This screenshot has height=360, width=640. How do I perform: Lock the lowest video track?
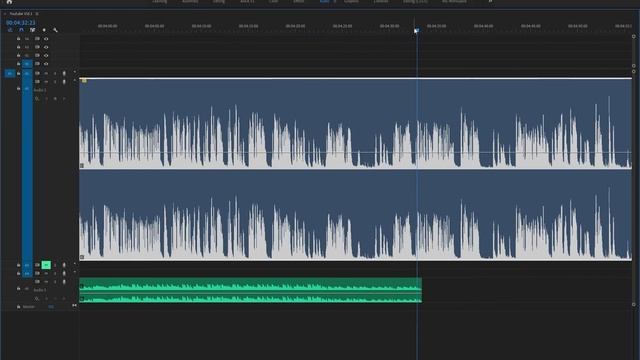pos(18,64)
